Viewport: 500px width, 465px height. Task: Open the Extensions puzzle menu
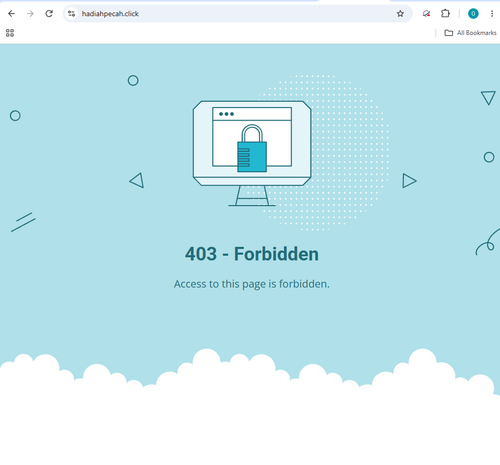445,14
